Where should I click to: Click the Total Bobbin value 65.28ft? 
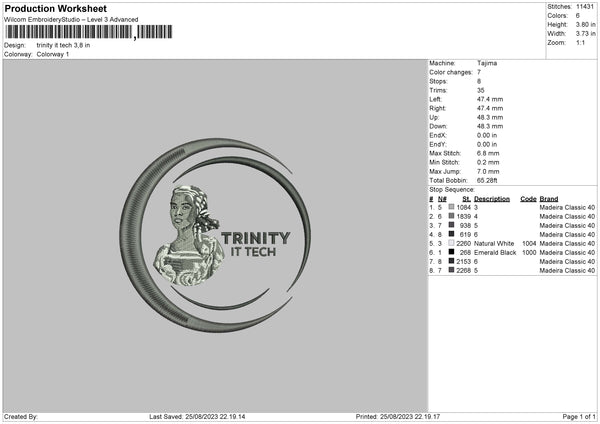tap(487, 180)
